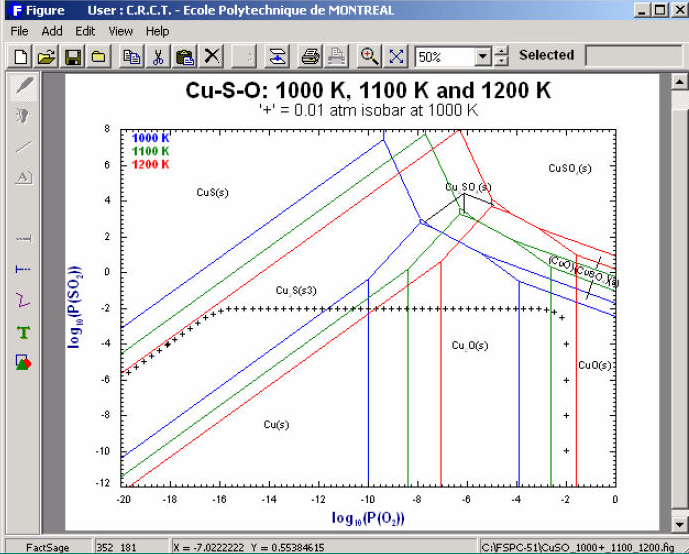
Task: Click the New document icon
Action: coord(20,57)
